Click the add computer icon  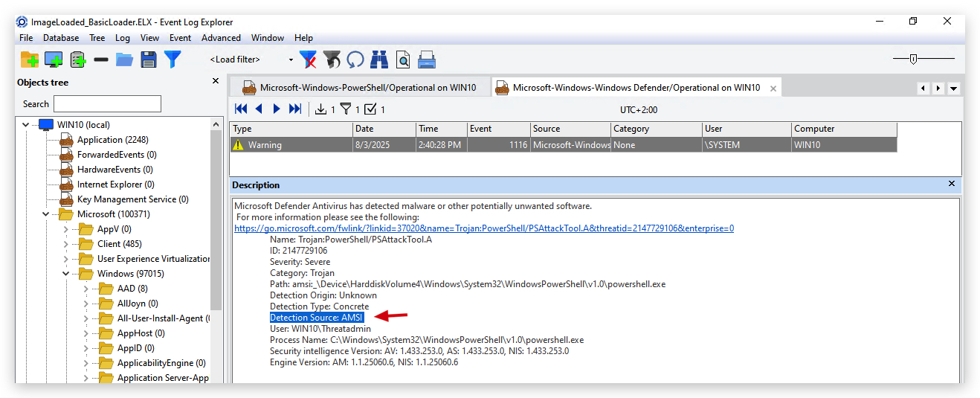[x=54, y=60]
